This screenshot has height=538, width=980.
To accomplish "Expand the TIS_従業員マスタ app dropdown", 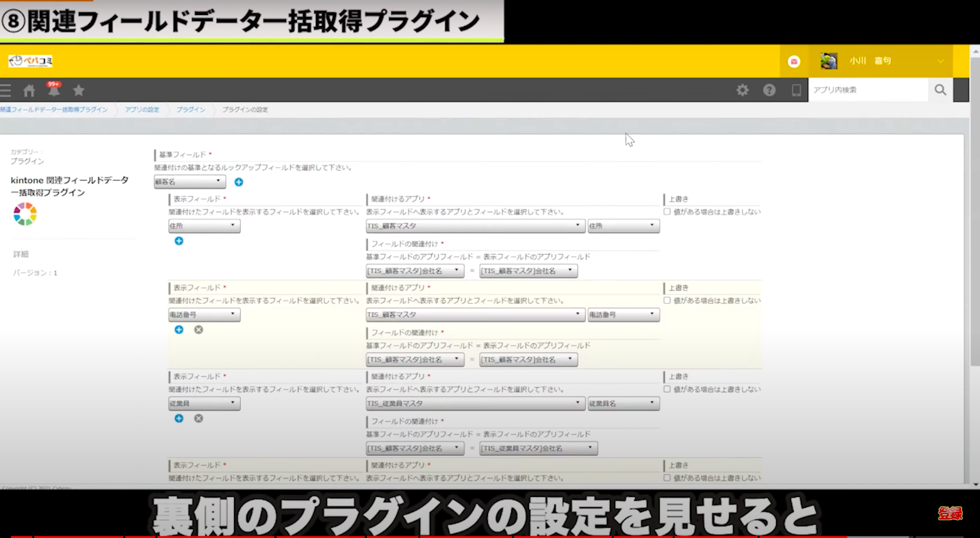I will (x=475, y=404).
